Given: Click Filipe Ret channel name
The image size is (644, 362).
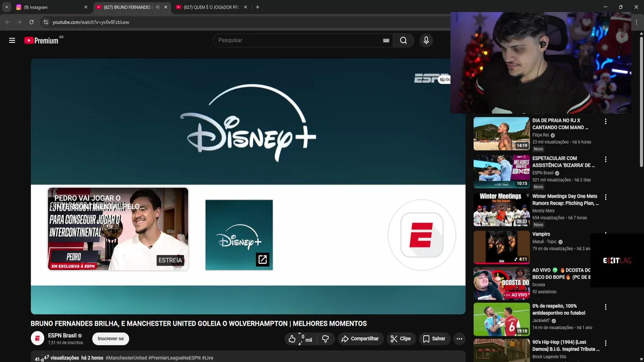Looking at the screenshot, I should click(x=540, y=135).
